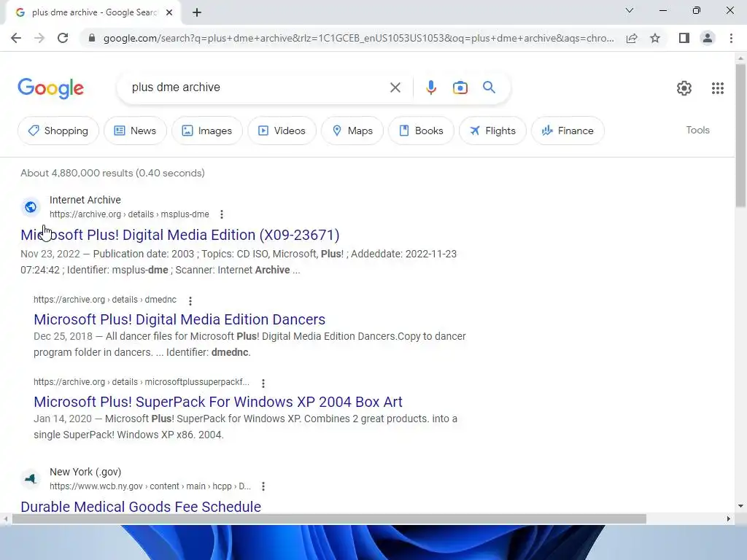Screen dimensions: 747x560
Task: Click the About 4,880,000 results text
Action: 112,173
